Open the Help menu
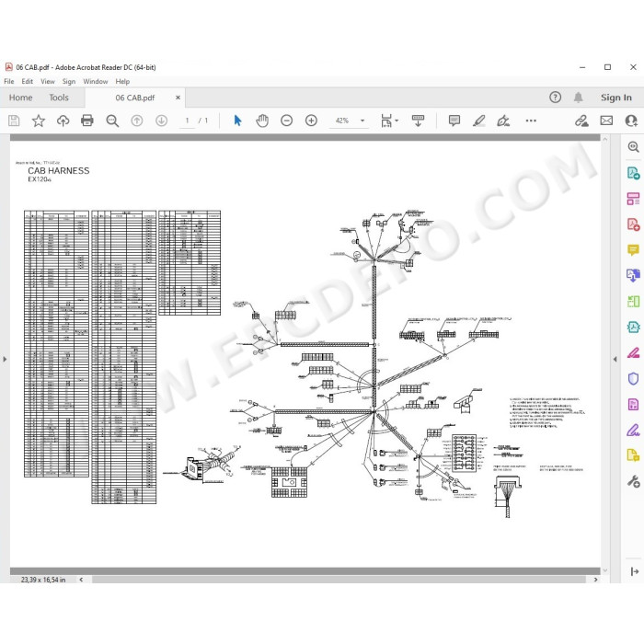The height and width of the screenshot is (644, 644). 122,81
